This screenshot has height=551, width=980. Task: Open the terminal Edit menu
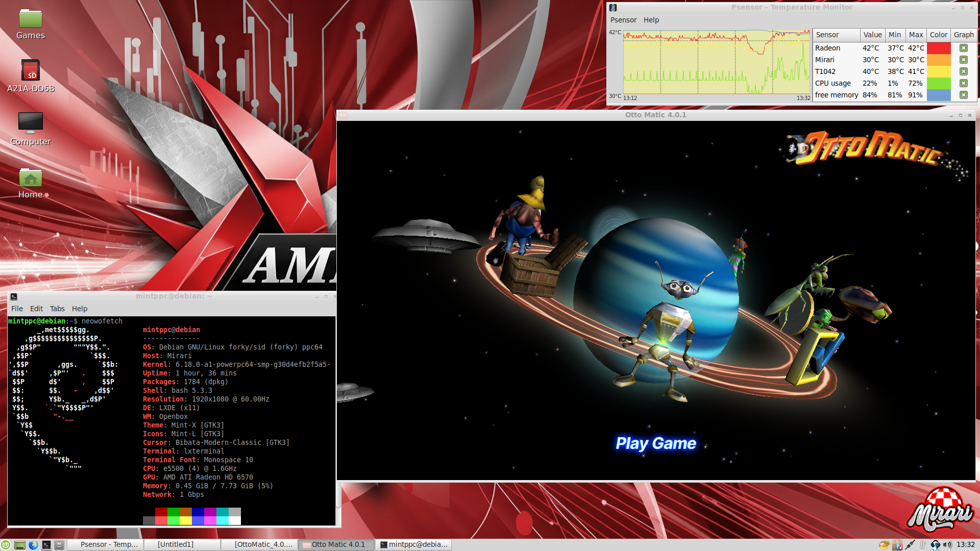36,309
